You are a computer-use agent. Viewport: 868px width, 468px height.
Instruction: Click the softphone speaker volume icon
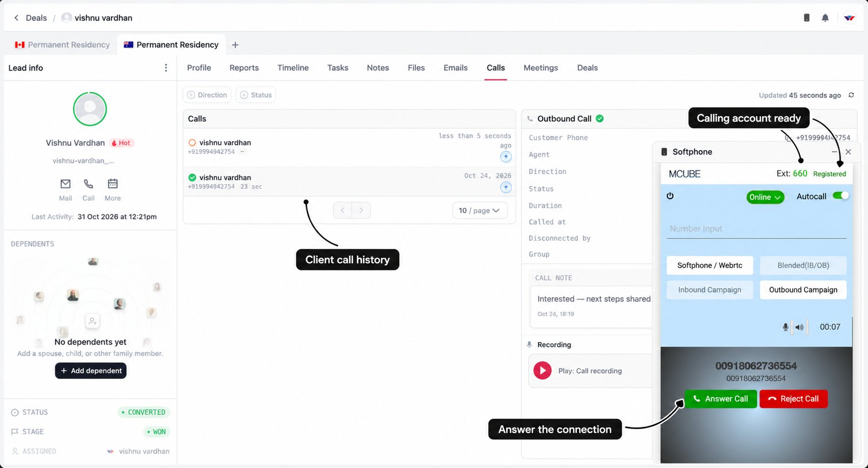point(799,327)
